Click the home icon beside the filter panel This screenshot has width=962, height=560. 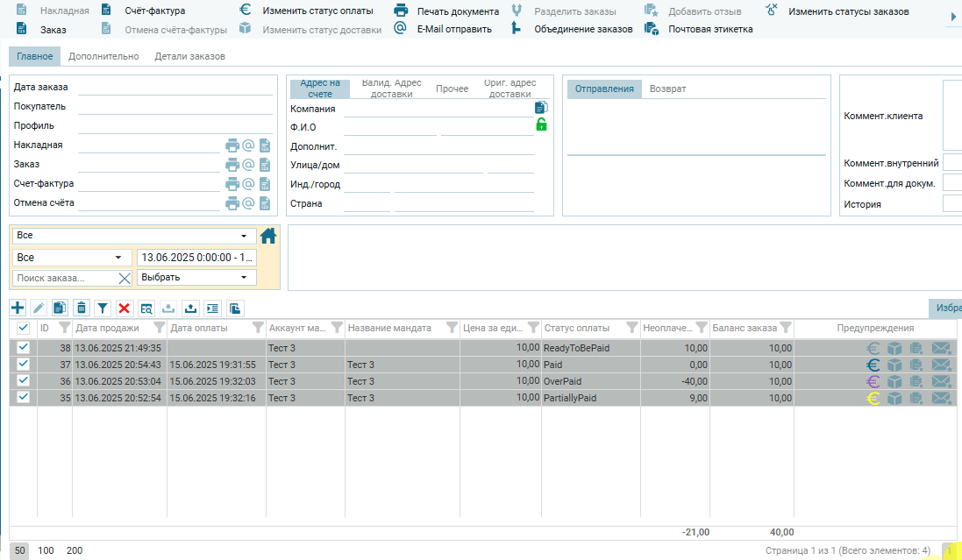click(268, 236)
